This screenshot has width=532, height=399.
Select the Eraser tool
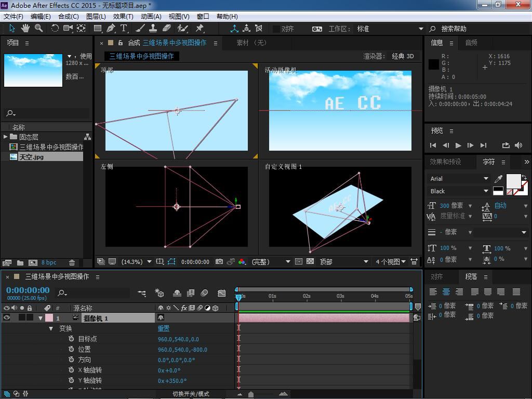point(167,29)
